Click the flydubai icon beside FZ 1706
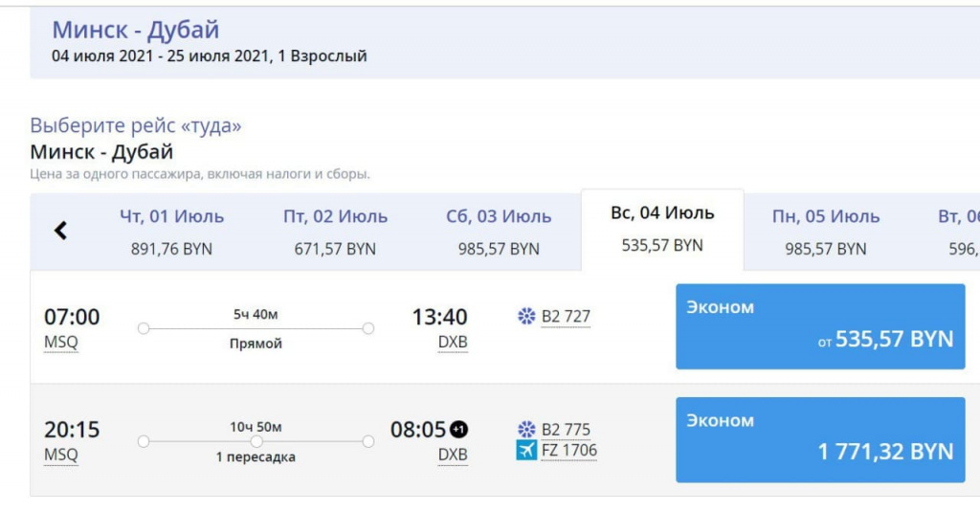980x512 pixels. point(526,451)
